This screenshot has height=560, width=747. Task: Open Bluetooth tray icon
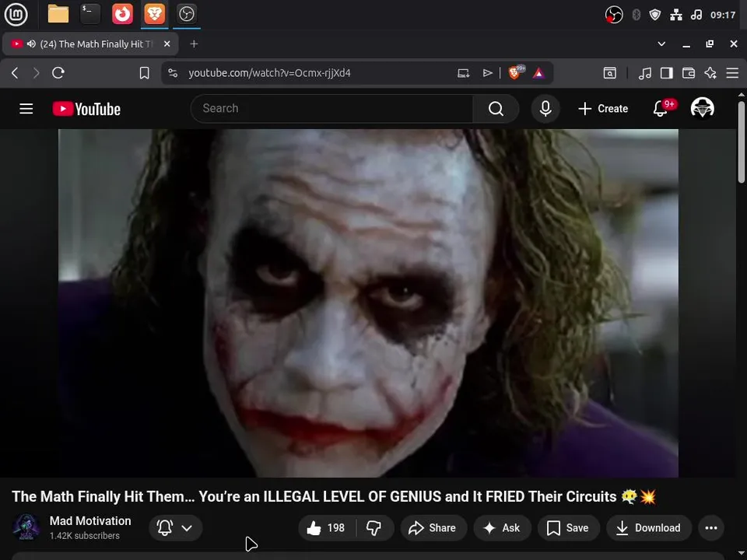(636, 15)
